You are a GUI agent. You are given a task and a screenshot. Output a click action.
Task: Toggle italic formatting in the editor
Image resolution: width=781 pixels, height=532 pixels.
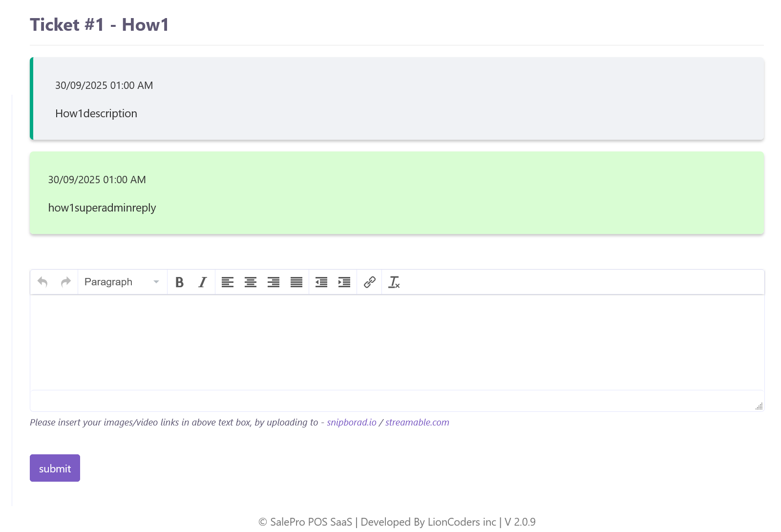203,282
